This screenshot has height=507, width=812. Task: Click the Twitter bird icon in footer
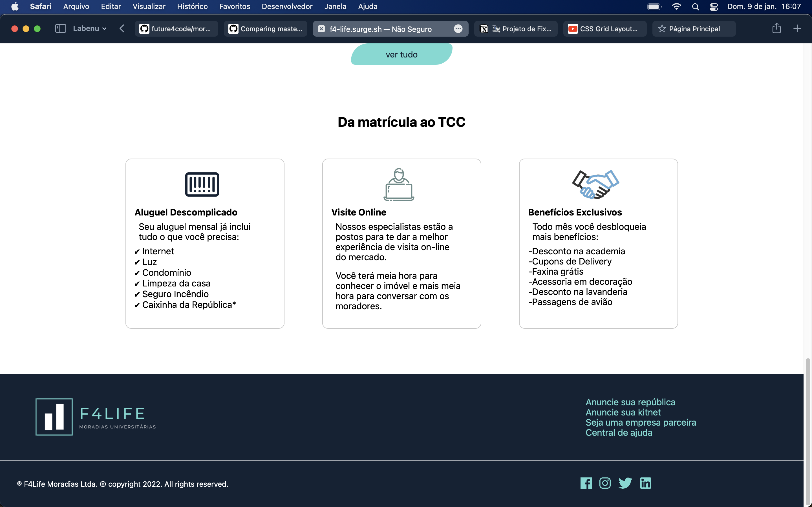625,483
